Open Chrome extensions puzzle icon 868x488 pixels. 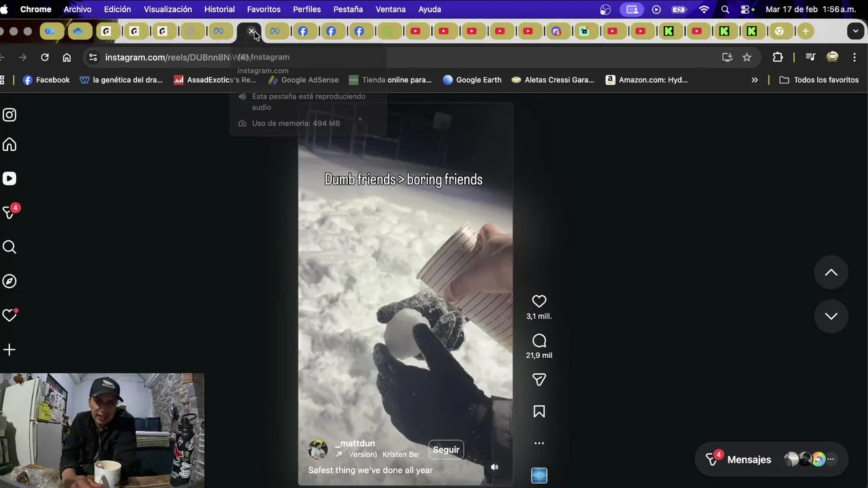tap(778, 58)
